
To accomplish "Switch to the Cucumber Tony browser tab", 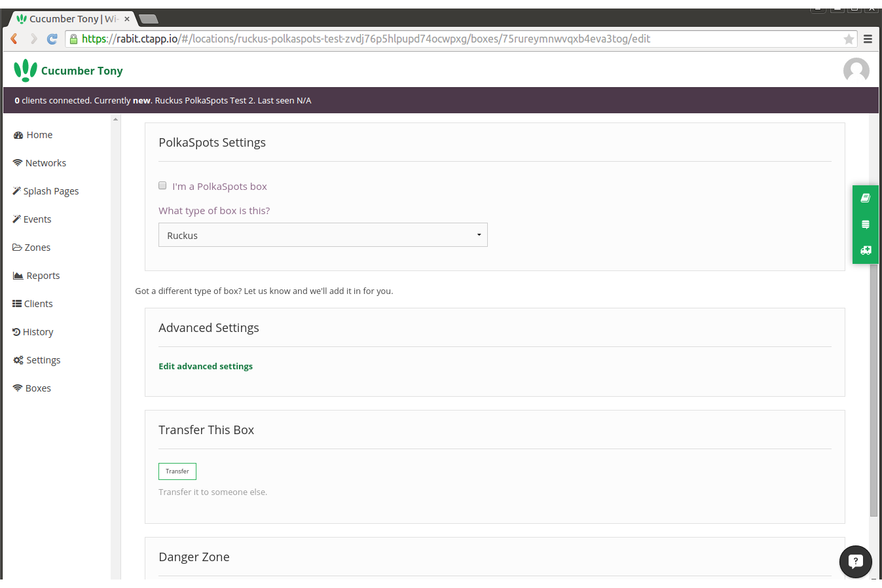I will pyautogui.click(x=73, y=19).
